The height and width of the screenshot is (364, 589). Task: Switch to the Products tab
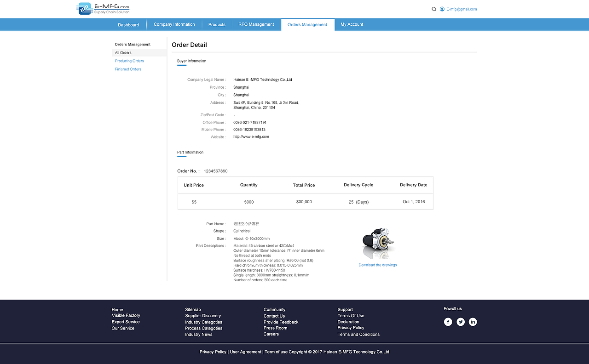217,25
